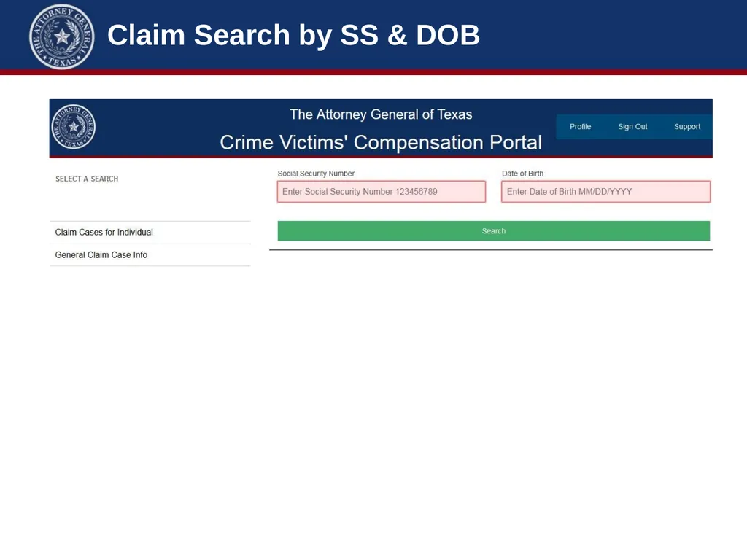Screen dimensions: 747x560
Task: Select General Claim Case Info search
Action: (x=150, y=255)
